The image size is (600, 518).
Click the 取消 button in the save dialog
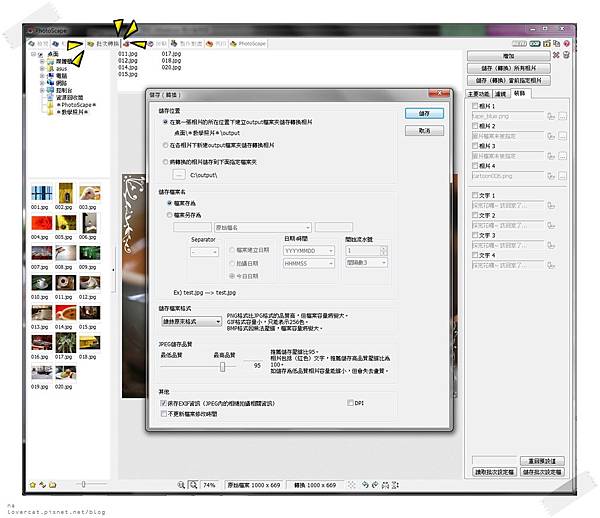424,130
